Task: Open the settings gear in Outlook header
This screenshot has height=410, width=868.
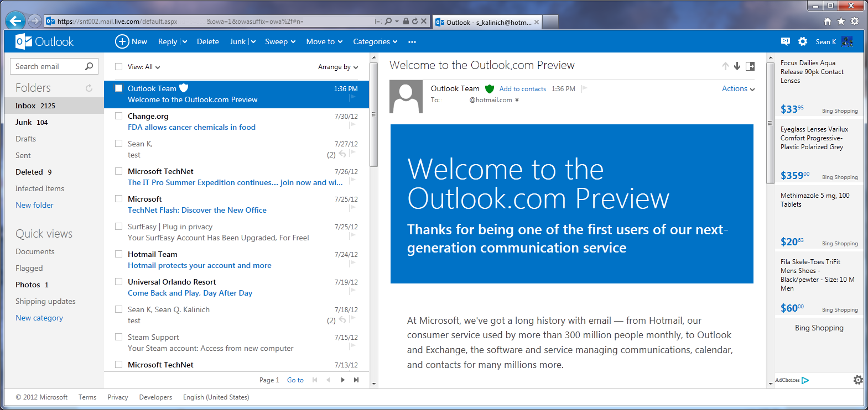Action: pos(803,41)
